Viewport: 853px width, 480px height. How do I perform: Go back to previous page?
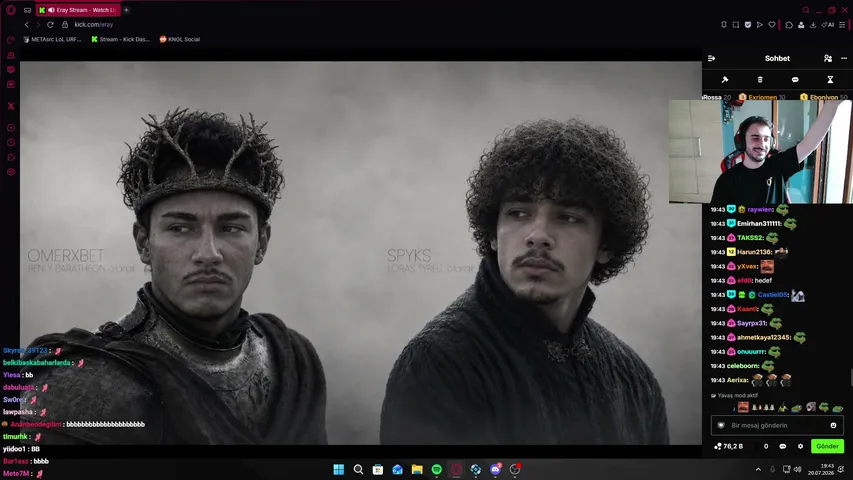26,24
